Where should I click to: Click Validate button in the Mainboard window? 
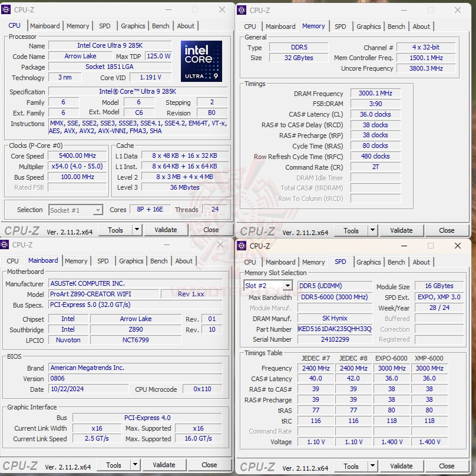pos(164,465)
